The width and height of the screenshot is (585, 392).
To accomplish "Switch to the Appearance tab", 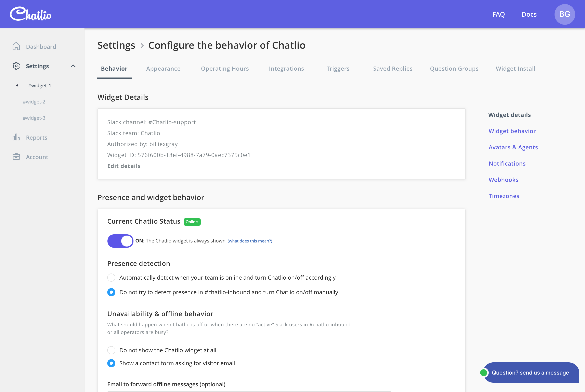I will 163,69.
